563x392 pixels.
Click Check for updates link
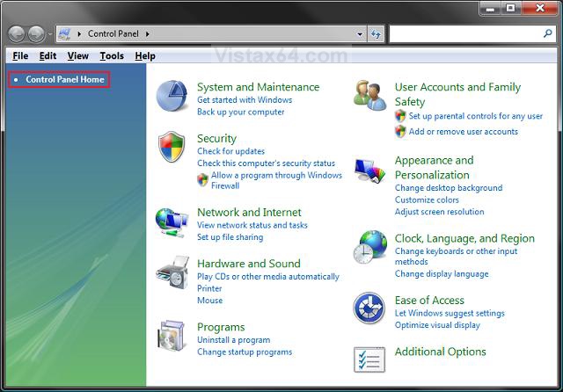[x=230, y=151]
